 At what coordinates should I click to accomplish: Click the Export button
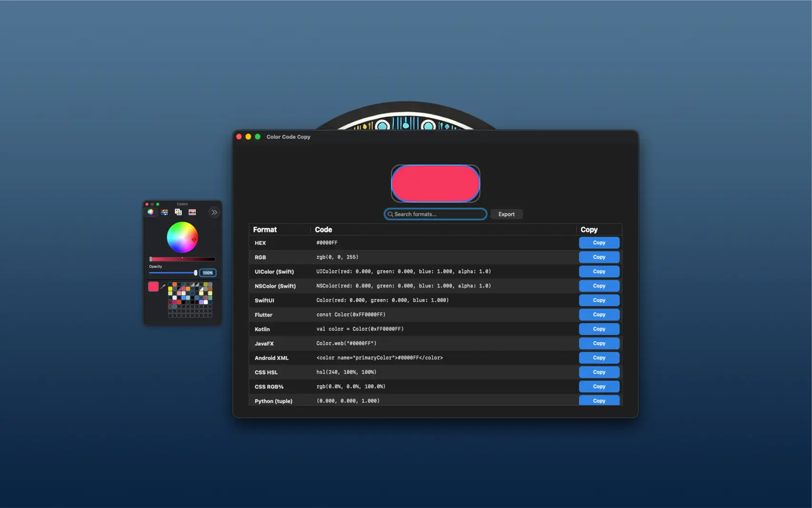[507, 214]
